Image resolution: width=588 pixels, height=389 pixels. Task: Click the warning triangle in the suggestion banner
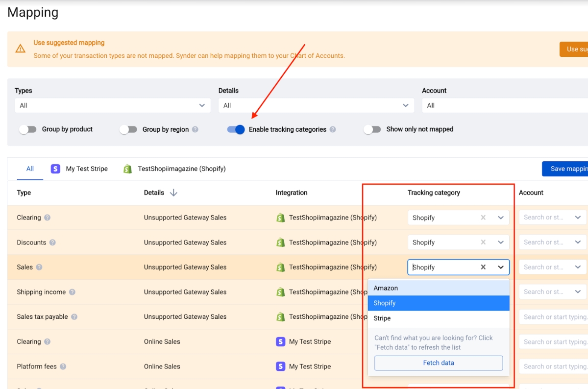(x=20, y=49)
